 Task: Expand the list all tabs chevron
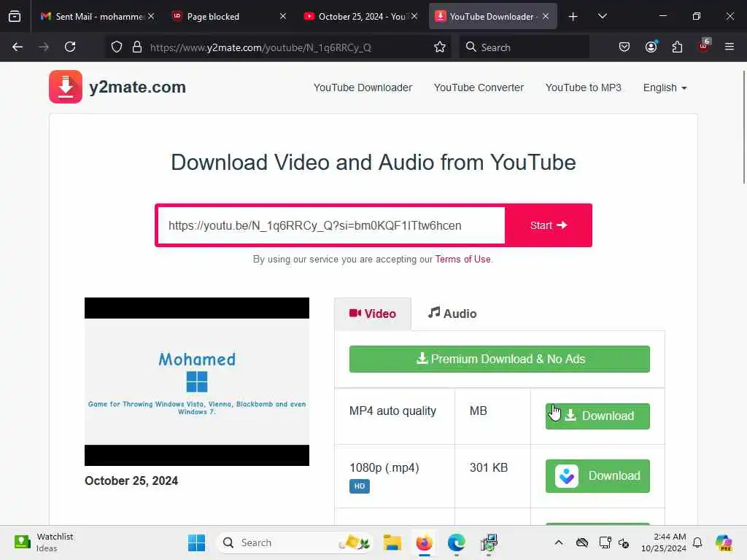(602, 16)
